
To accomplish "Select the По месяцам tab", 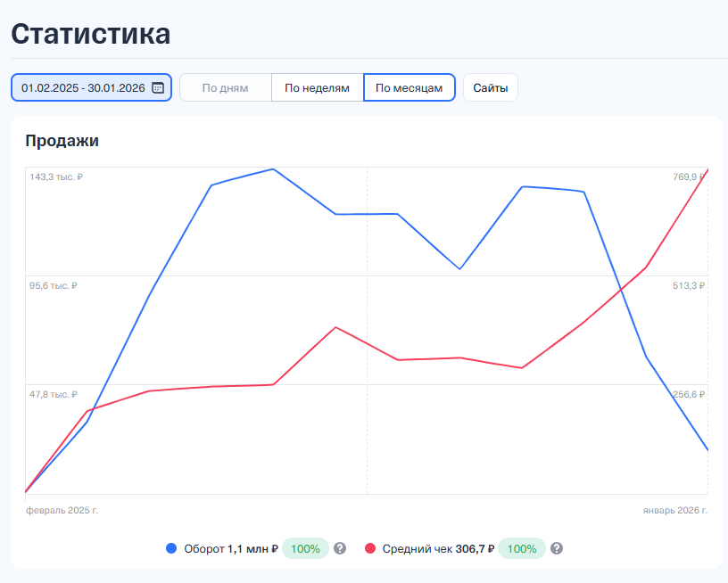I will tap(409, 87).
